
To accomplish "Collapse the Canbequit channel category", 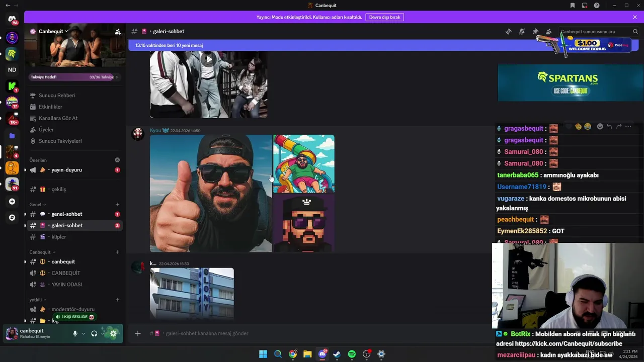I will coord(42,252).
